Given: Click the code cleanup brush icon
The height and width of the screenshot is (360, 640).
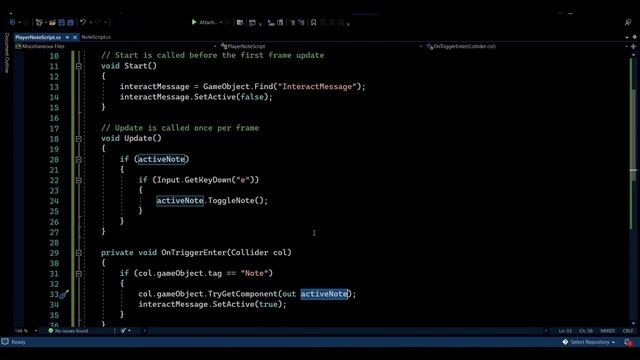Looking at the screenshot, I should coord(123,331).
